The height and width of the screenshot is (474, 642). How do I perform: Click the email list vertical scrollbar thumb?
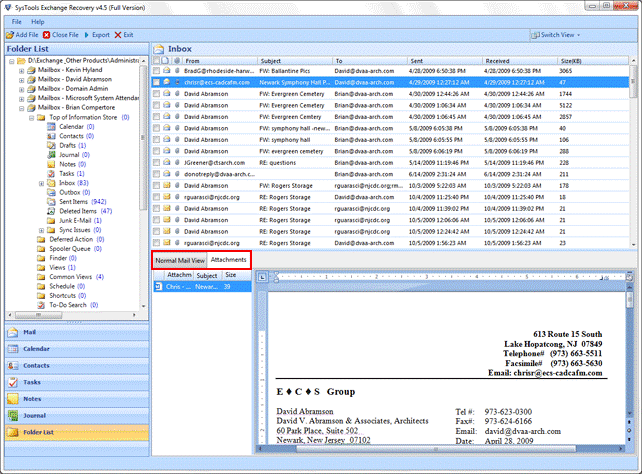pos(633,81)
